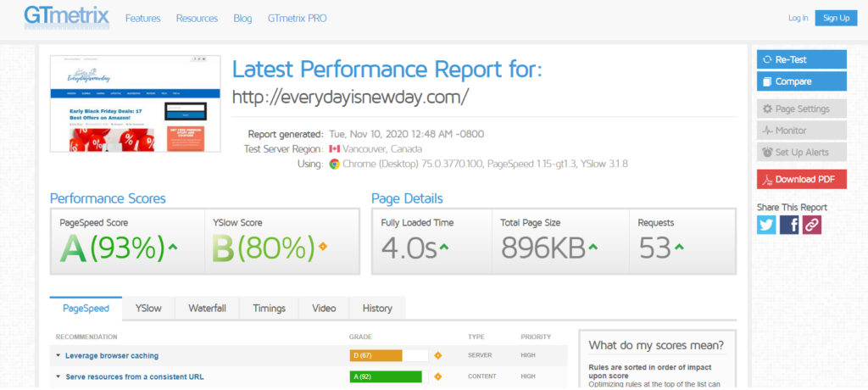Click the green arrow beside Total Page Size
868x390 pixels.
(x=593, y=247)
